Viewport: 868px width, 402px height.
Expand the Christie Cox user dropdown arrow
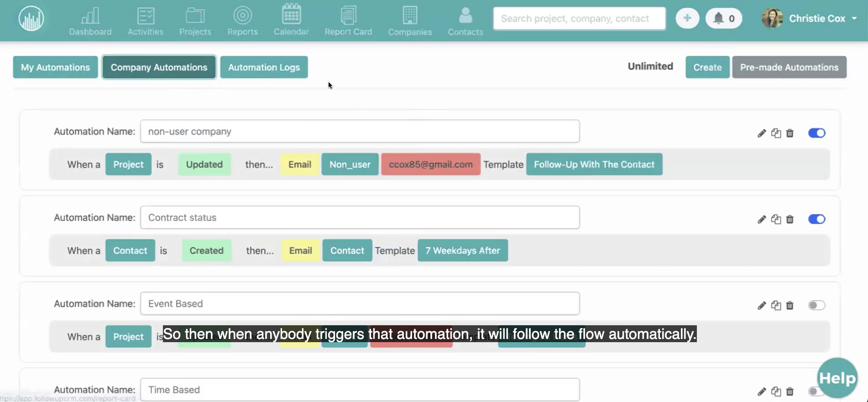(854, 19)
